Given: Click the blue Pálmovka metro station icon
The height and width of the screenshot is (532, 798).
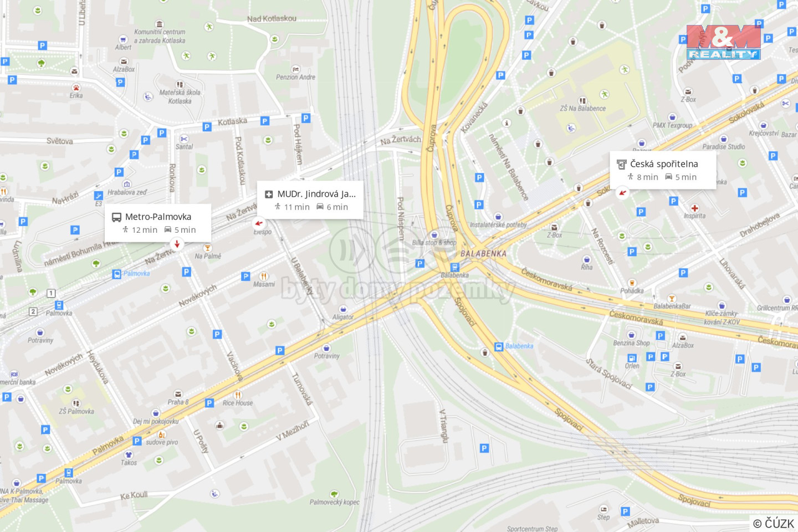Looking at the screenshot, I should (x=116, y=274).
